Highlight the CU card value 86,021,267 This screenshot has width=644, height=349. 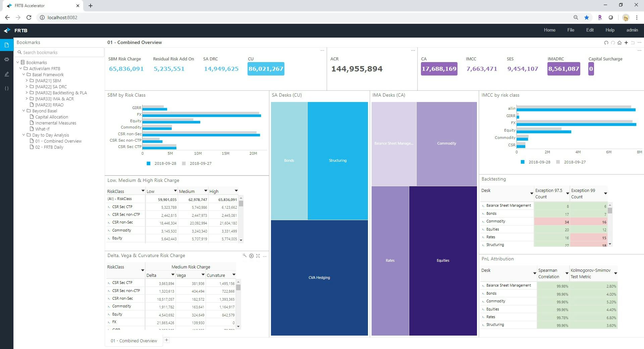coord(266,68)
